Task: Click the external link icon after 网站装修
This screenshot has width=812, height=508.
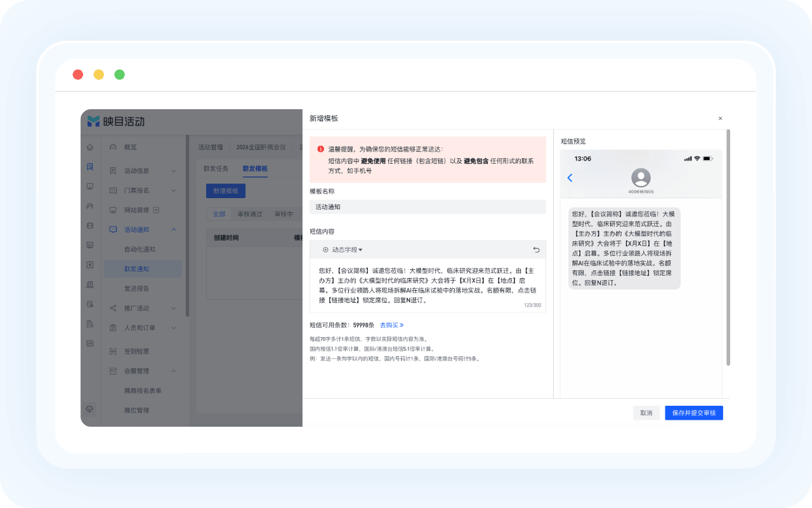Action: click(155, 210)
